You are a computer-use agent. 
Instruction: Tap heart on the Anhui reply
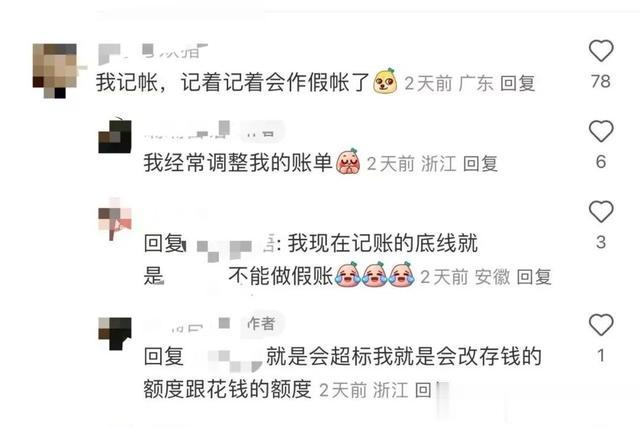601,212
